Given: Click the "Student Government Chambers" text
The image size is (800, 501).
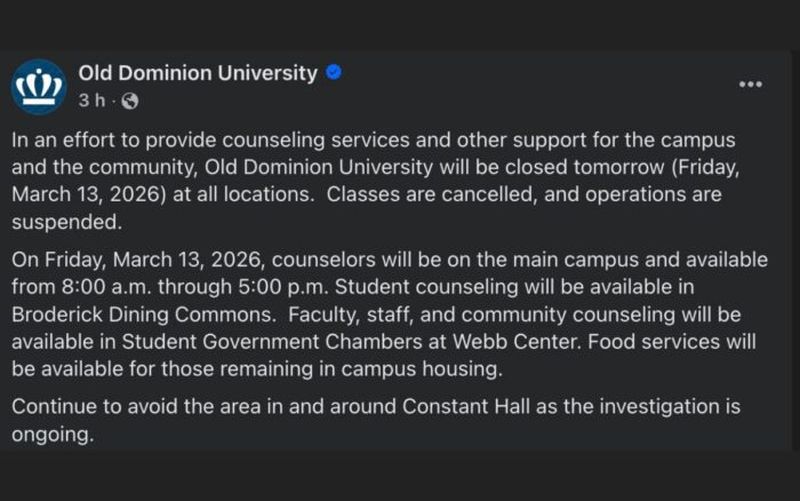Looking at the screenshot, I should (225, 343).
